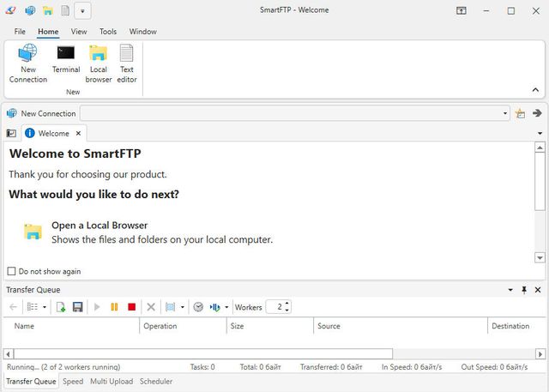The image size is (549, 392).
Task: Click the transfer queue horizontal scrollbar
Action: [202, 353]
